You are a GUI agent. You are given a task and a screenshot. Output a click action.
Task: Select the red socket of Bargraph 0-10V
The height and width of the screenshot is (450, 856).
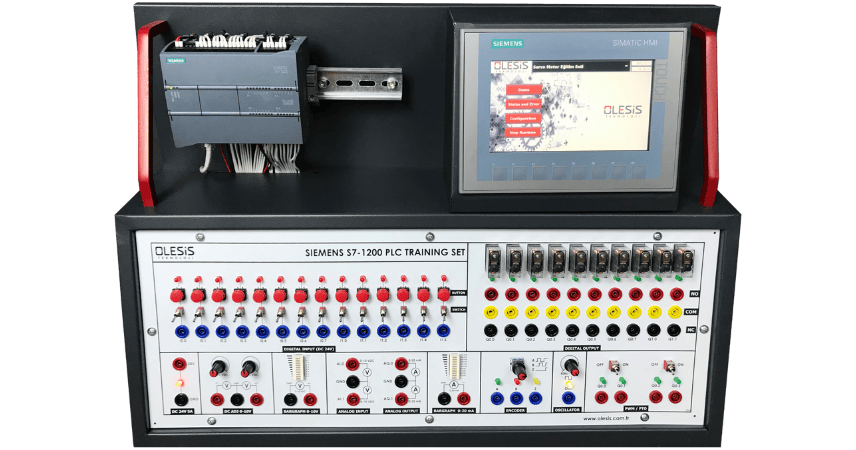[310, 399]
